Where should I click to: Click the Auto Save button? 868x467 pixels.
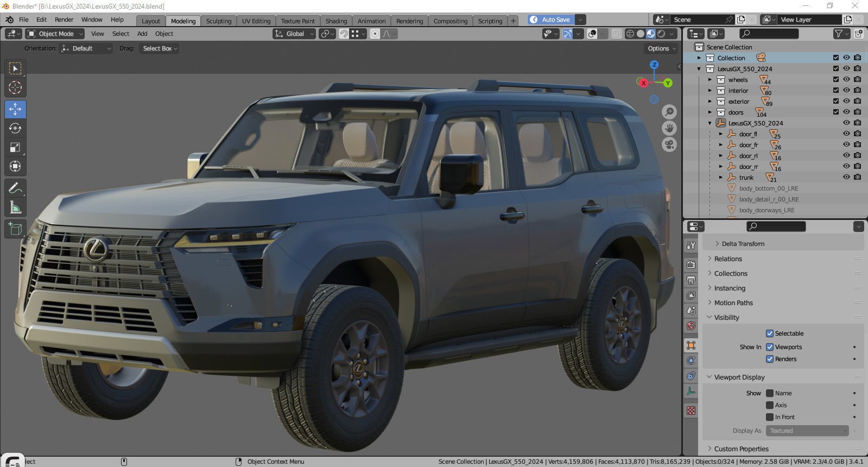click(x=550, y=20)
